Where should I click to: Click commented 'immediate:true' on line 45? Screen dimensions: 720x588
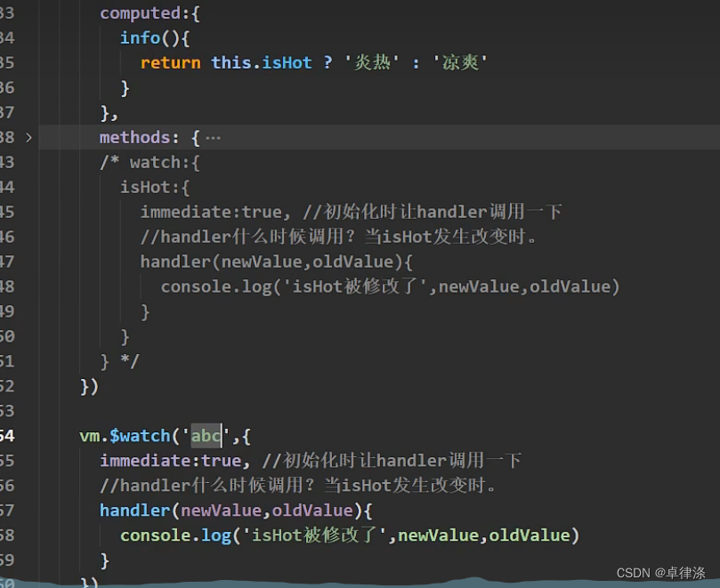[x=211, y=212]
